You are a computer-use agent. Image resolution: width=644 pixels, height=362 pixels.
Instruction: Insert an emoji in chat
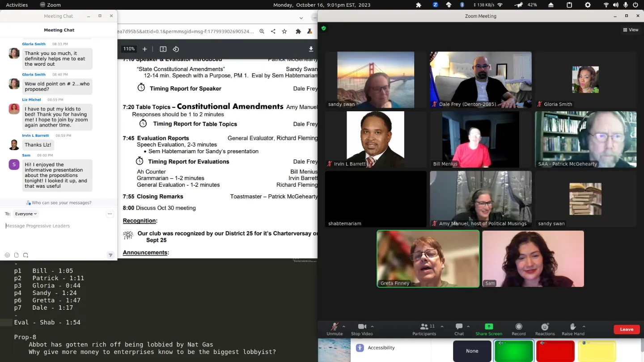pos(7,255)
